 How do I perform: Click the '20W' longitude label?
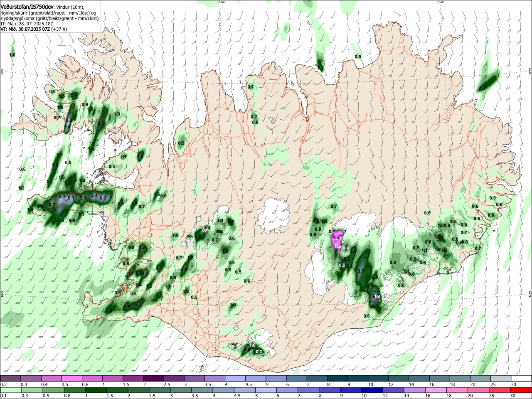pyautogui.click(x=221, y=2)
